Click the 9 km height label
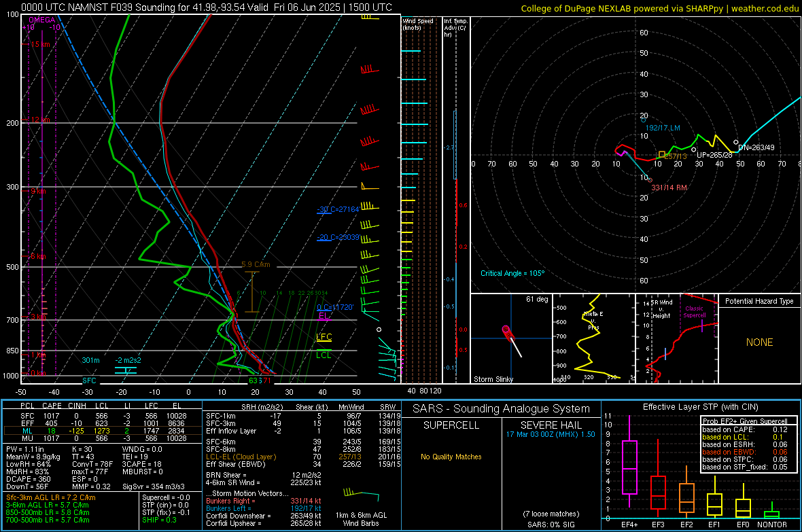The height and width of the screenshot is (532, 802). click(38, 192)
